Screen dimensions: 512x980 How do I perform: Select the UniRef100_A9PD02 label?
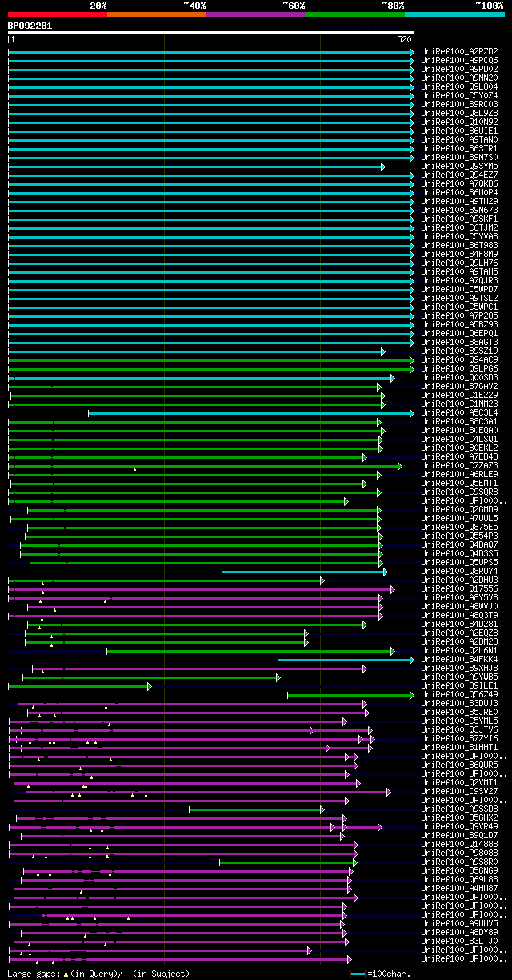(459, 70)
